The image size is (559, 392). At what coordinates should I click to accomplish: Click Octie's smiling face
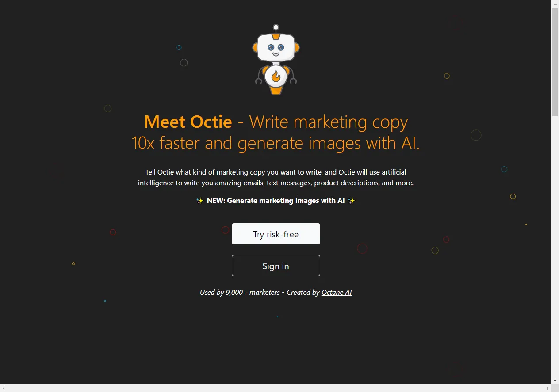[x=276, y=49]
